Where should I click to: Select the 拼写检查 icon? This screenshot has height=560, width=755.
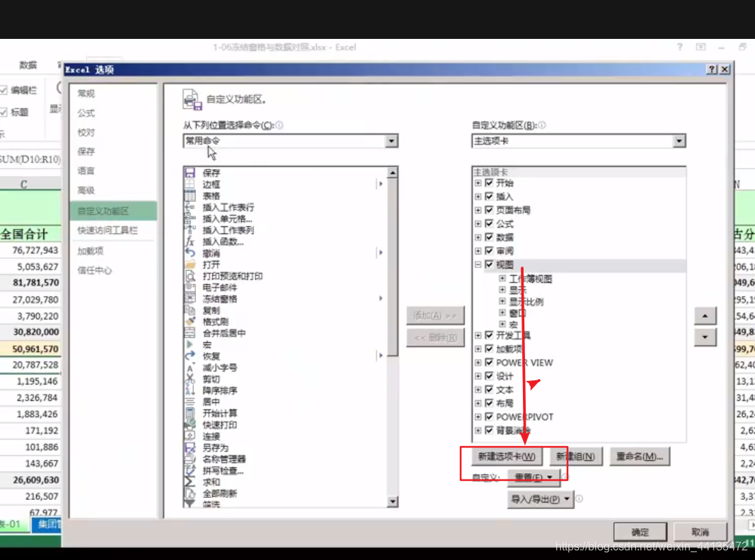(190, 470)
